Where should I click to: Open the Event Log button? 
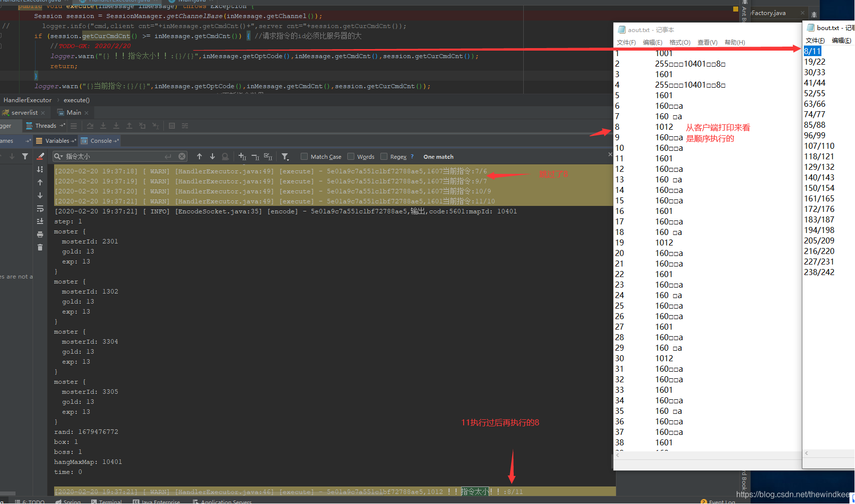pos(718,501)
